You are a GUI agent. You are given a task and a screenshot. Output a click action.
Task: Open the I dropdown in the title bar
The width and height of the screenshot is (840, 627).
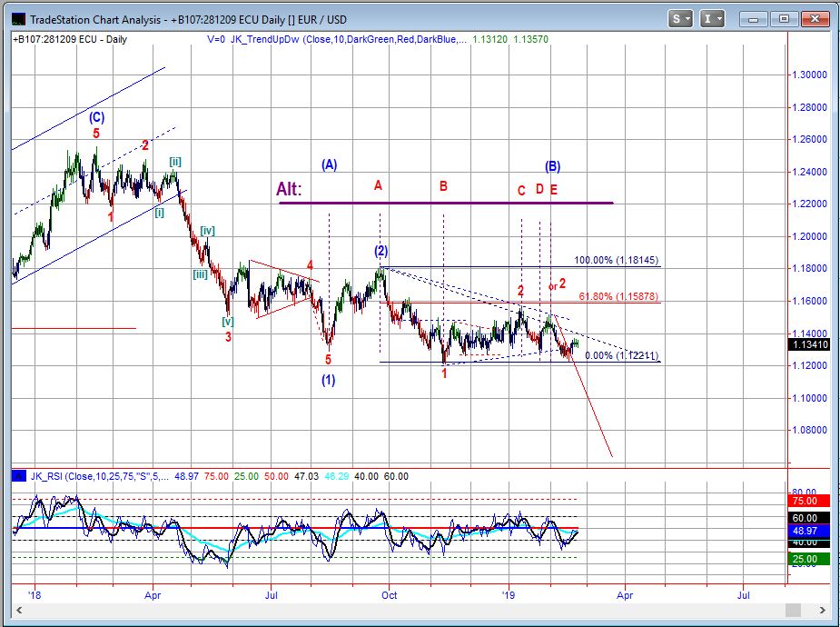coord(712,19)
